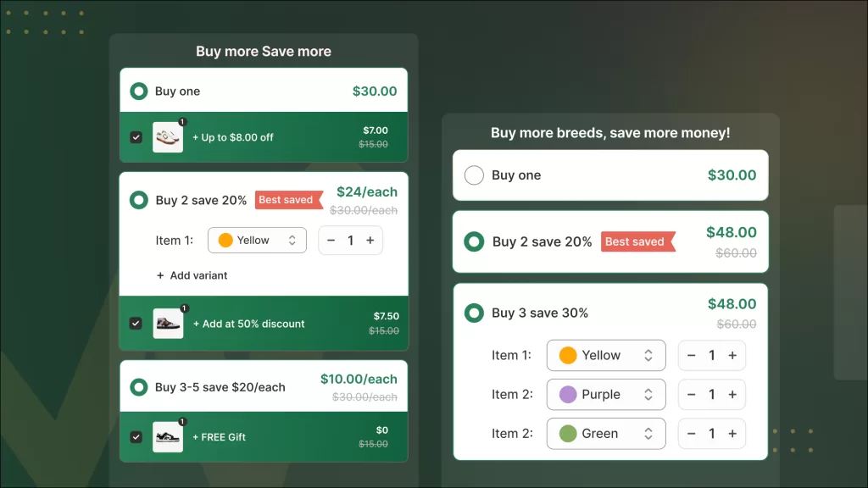This screenshot has width=868, height=488.
Task: Click the orange swatch in right Yellow selector
Action: coord(568,356)
